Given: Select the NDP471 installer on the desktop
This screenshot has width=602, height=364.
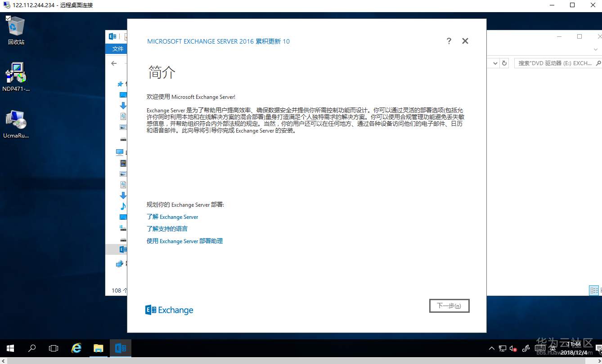Looking at the screenshot, I should pyautogui.click(x=16, y=73).
